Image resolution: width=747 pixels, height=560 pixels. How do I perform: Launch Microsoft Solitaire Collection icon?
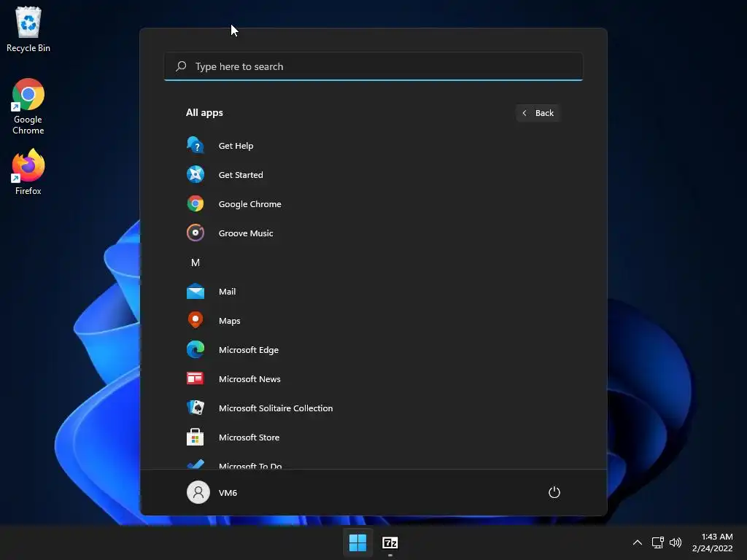click(196, 408)
